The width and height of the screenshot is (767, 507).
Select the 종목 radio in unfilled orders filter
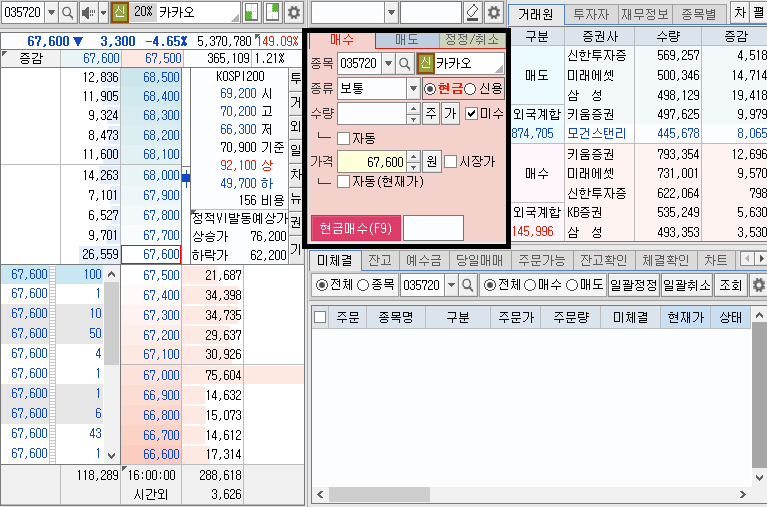pos(362,285)
